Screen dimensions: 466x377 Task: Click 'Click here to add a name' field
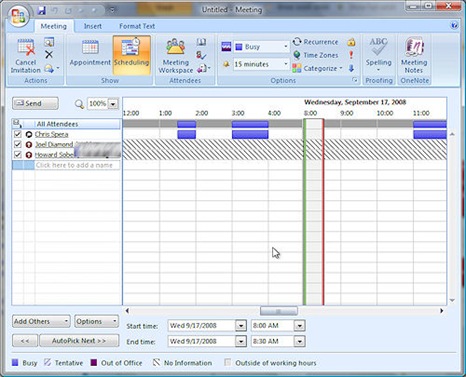pos(77,165)
